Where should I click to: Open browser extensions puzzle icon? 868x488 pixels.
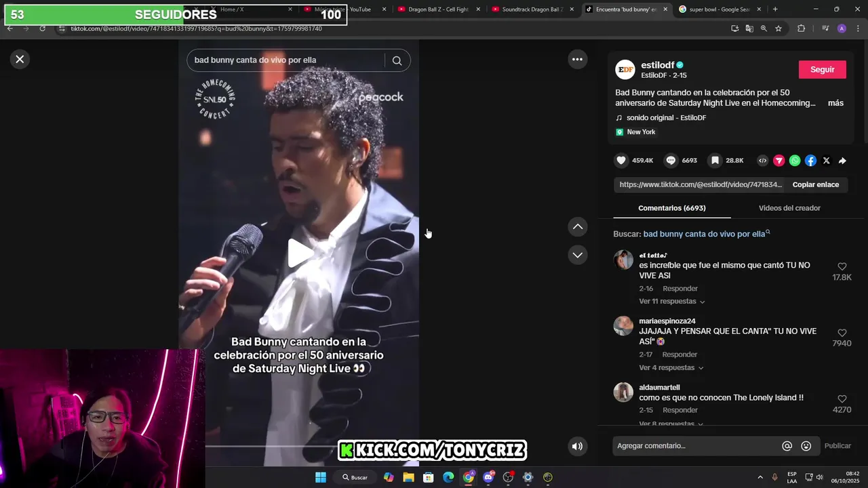801,28
